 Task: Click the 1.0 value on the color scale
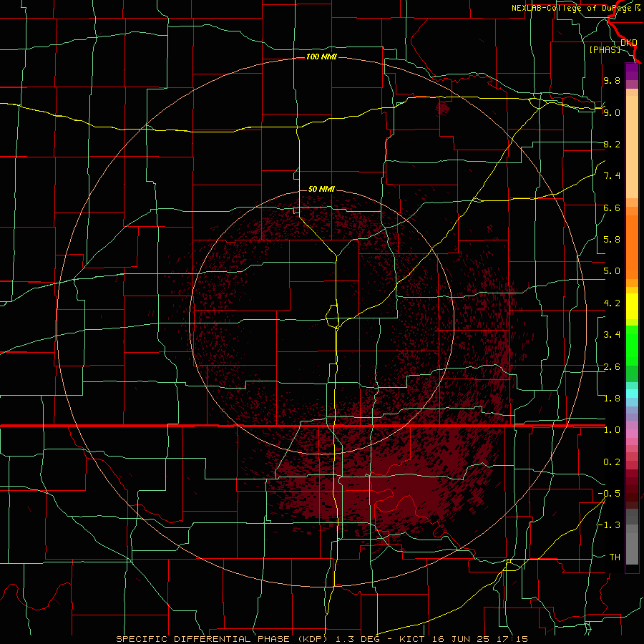pyautogui.click(x=612, y=430)
